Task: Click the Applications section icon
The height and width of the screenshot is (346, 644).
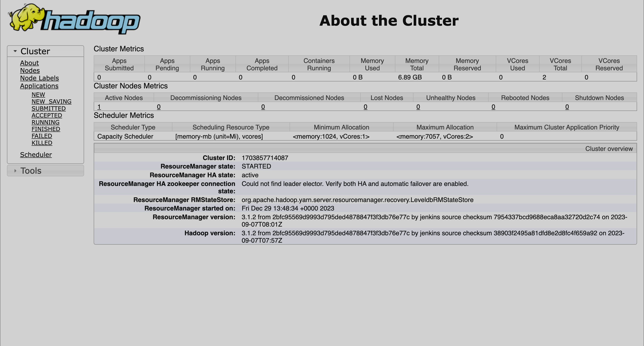Action: [39, 86]
